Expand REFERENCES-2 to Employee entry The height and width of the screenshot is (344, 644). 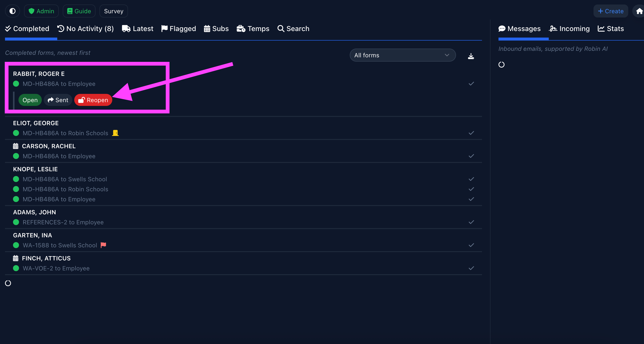coord(63,222)
